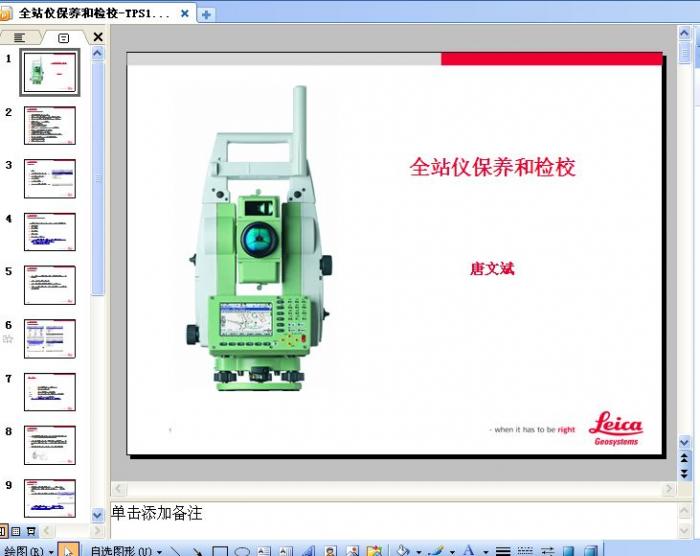This screenshot has width=700, height=556.
Task: Select the oval drawing tool
Action: [242, 551]
